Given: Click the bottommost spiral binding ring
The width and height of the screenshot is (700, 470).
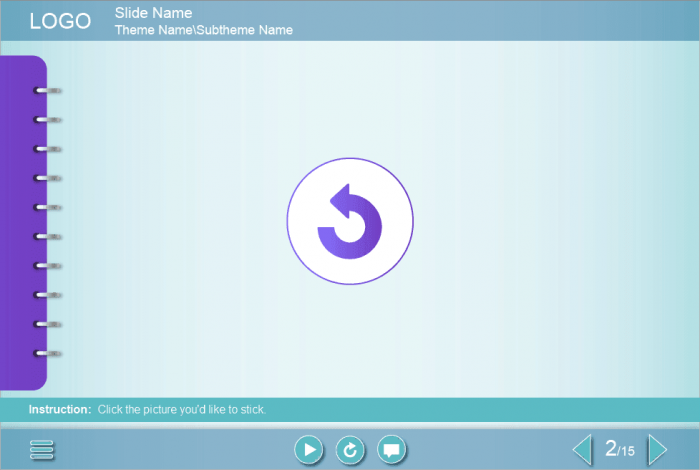Looking at the screenshot, I should coord(47,353).
